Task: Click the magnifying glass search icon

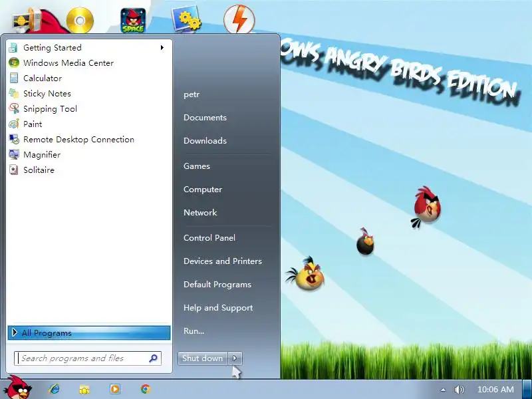Action: (x=154, y=358)
